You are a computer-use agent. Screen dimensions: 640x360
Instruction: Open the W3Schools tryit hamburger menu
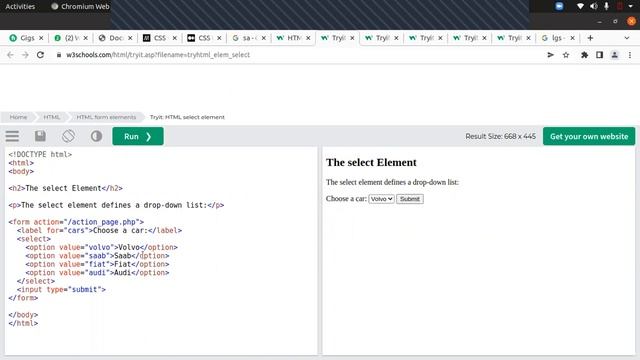[x=12, y=136]
